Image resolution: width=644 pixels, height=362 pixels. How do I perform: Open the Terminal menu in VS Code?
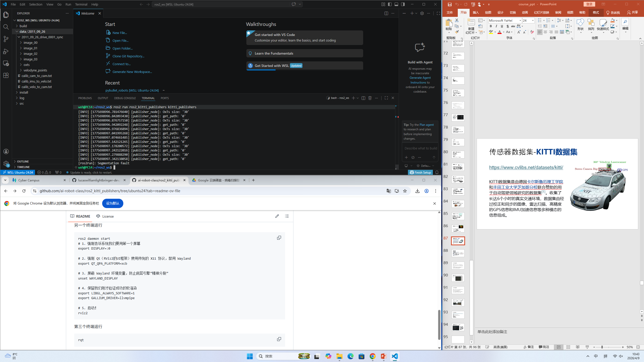click(81, 4)
